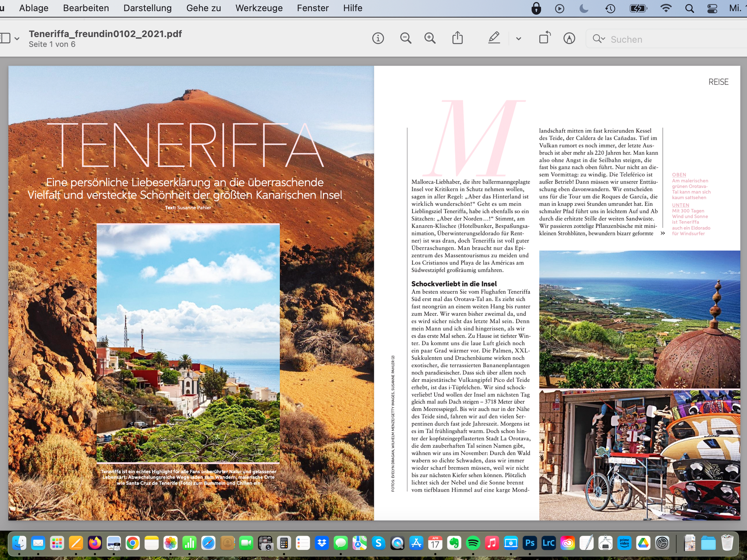747x560 pixels.
Task: Expand the search options magnifier dropdown
Action: coord(599,39)
